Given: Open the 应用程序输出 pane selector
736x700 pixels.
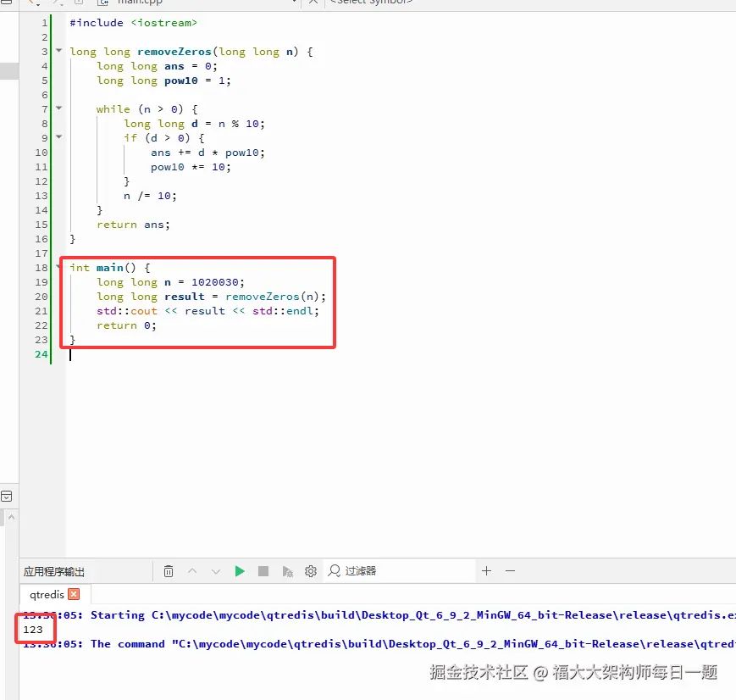Looking at the screenshot, I should tap(54, 572).
